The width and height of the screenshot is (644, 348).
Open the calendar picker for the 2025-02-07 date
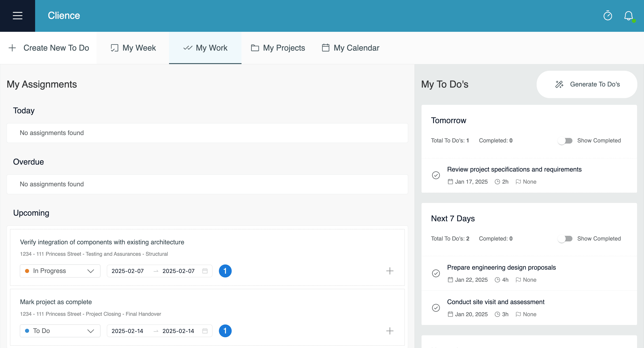coord(205,271)
